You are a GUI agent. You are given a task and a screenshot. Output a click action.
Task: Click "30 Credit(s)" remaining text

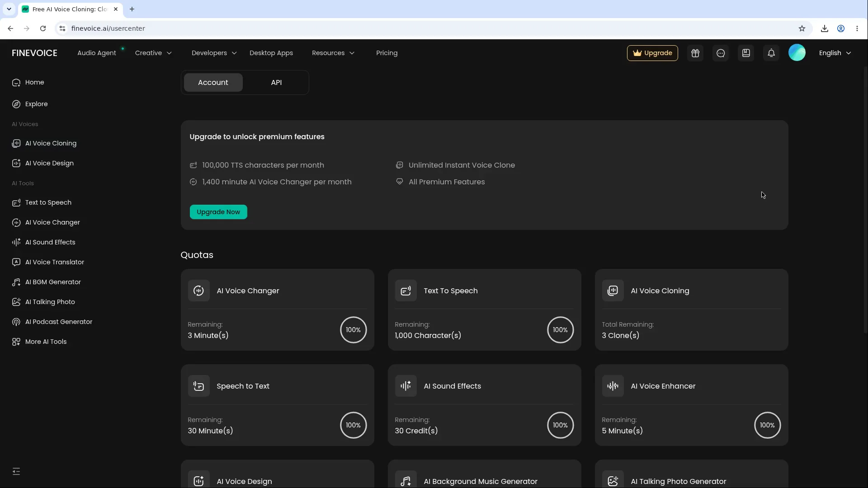(416, 431)
